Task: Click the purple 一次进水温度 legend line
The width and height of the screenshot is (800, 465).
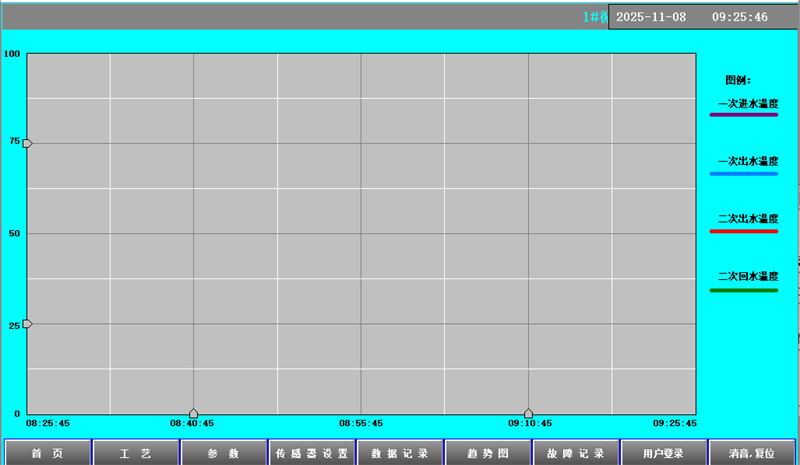Action: [743, 115]
